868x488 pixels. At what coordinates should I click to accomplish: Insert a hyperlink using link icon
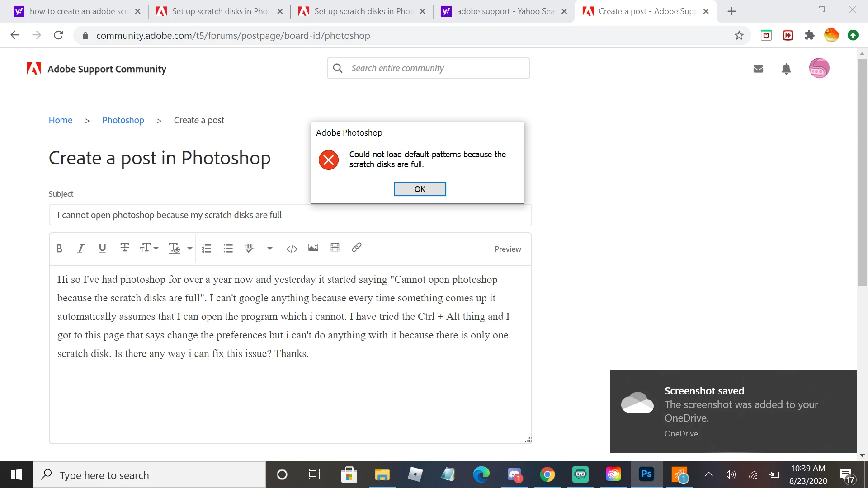(356, 247)
